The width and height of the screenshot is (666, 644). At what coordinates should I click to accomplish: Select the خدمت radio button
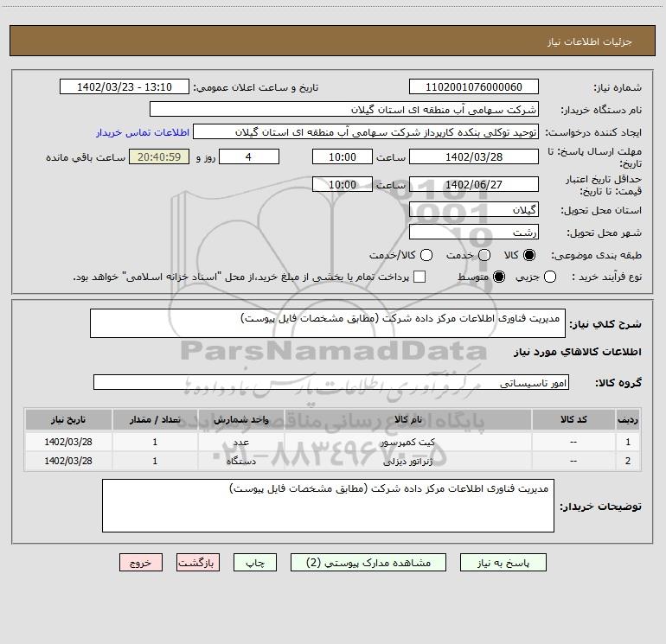click(484, 255)
